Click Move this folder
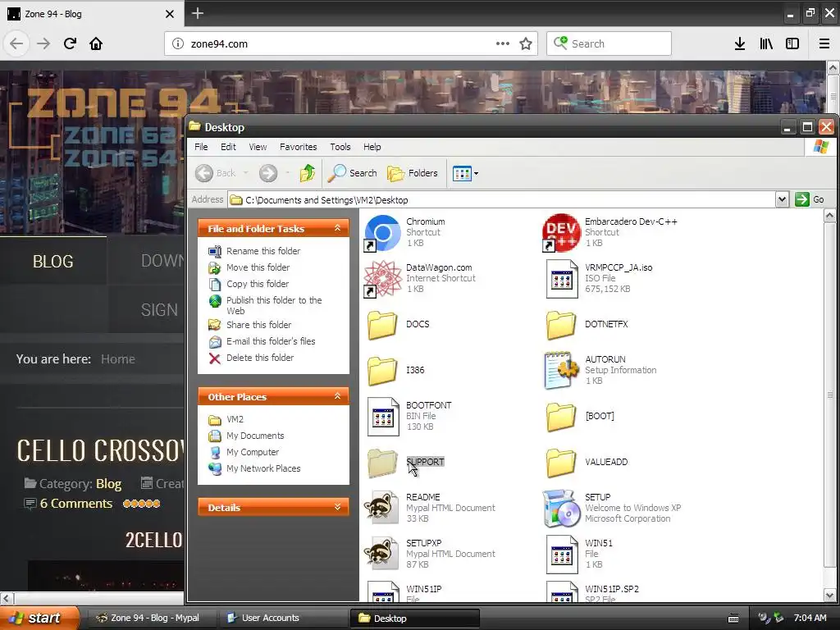Image resolution: width=840 pixels, height=630 pixels. [x=258, y=267]
